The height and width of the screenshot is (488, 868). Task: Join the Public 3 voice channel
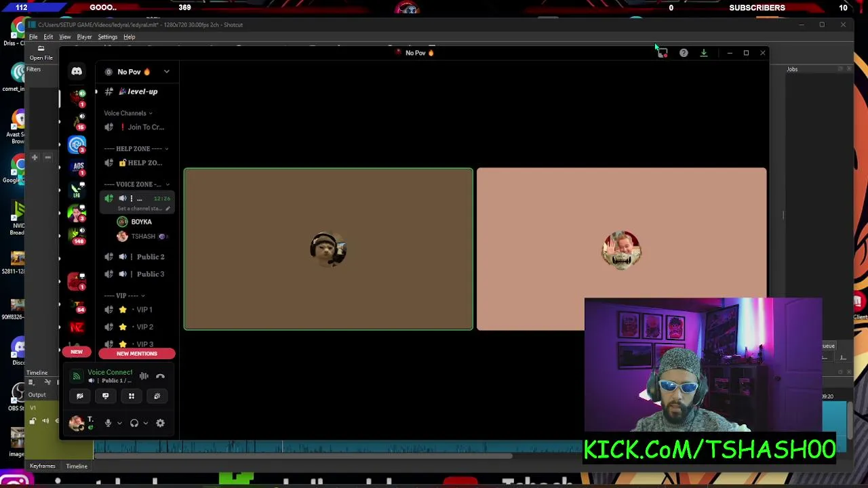[x=136, y=274]
